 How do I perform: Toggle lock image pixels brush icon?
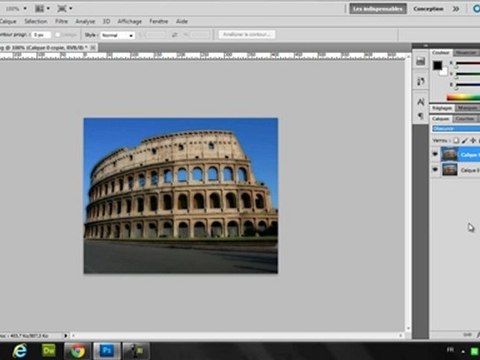pos(465,141)
